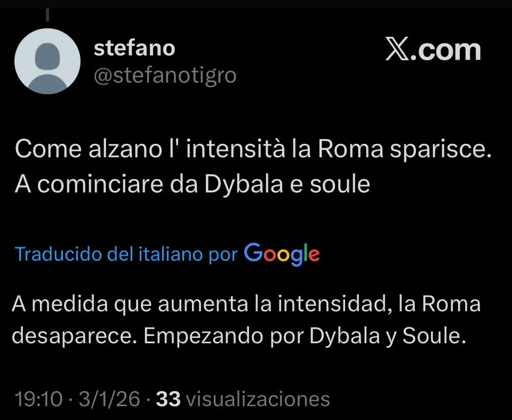This screenshot has height=420, width=512.
Task: Open the "stefano" display name
Action: (134, 48)
